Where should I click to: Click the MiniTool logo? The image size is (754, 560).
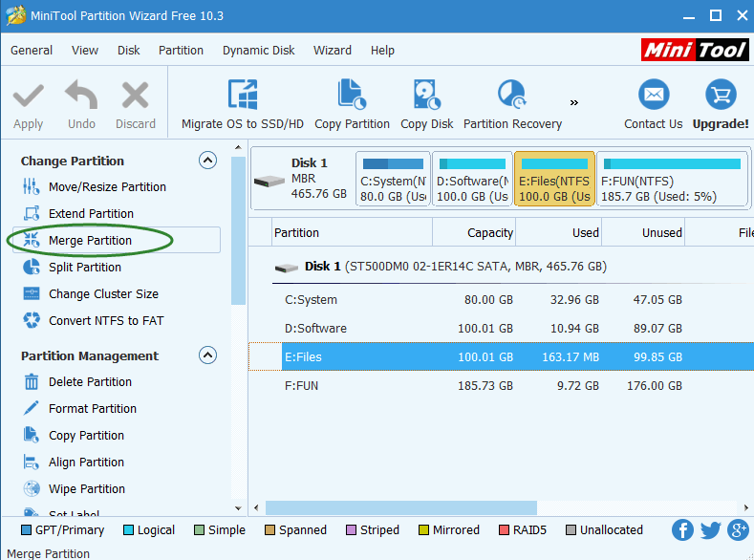(x=695, y=50)
